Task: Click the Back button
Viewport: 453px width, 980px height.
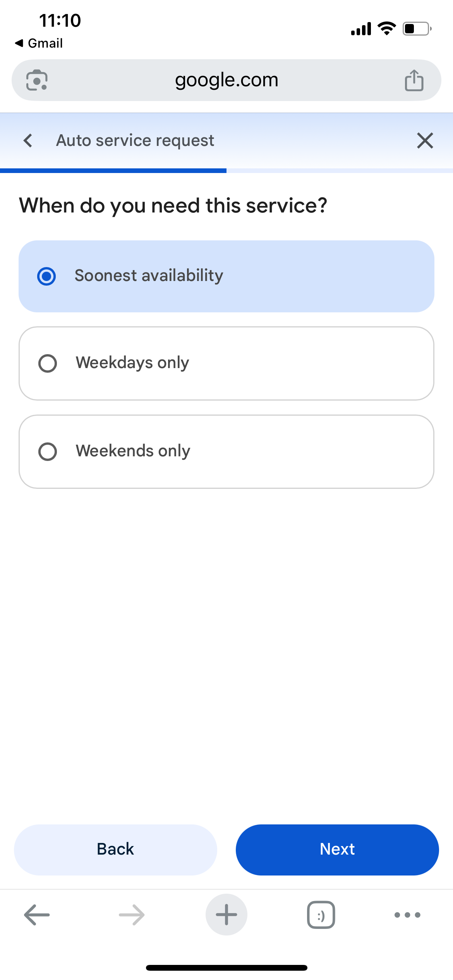Action: coord(115,850)
